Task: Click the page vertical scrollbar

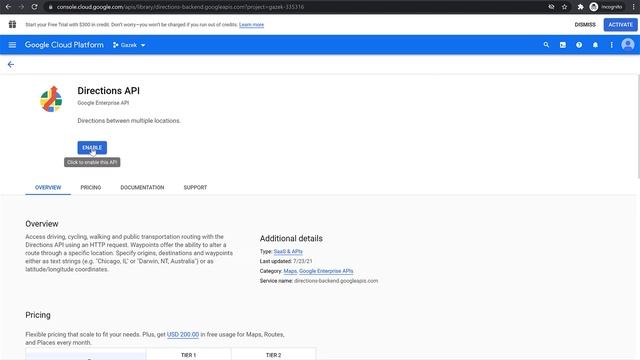Action: click(638, 127)
